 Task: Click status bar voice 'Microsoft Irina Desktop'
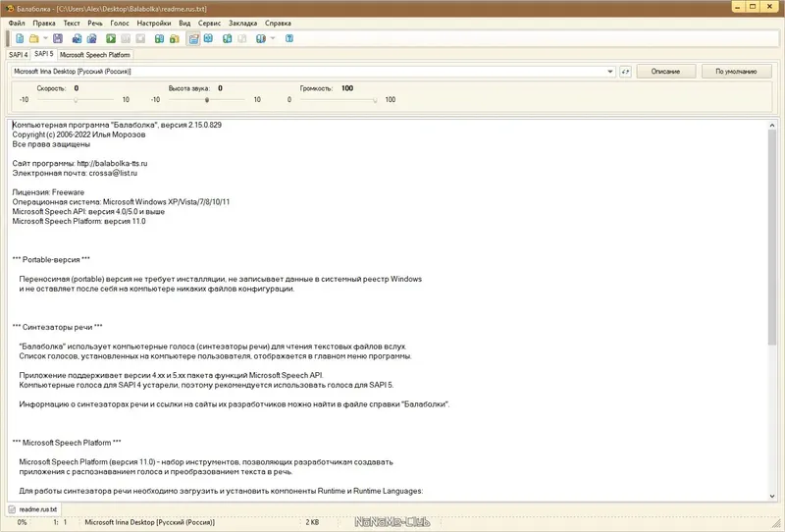pyautogui.click(x=150, y=522)
